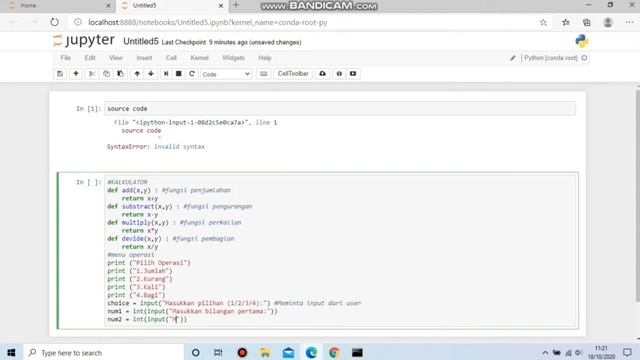Viewport: 640px width, 360px height.
Task: Restart the kernel circular arrow icon
Action: coord(191,74)
